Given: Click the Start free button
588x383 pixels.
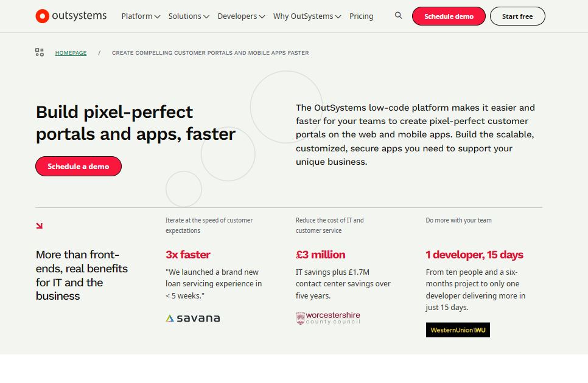Looking at the screenshot, I should pyautogui.click(x=517, y=16).
